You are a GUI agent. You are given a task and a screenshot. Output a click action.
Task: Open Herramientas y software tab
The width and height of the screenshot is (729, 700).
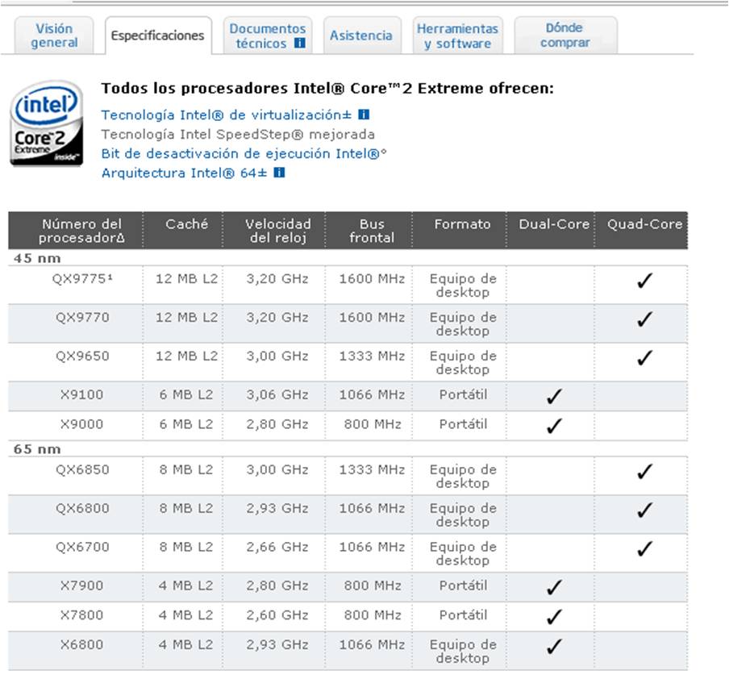point(457,35)
